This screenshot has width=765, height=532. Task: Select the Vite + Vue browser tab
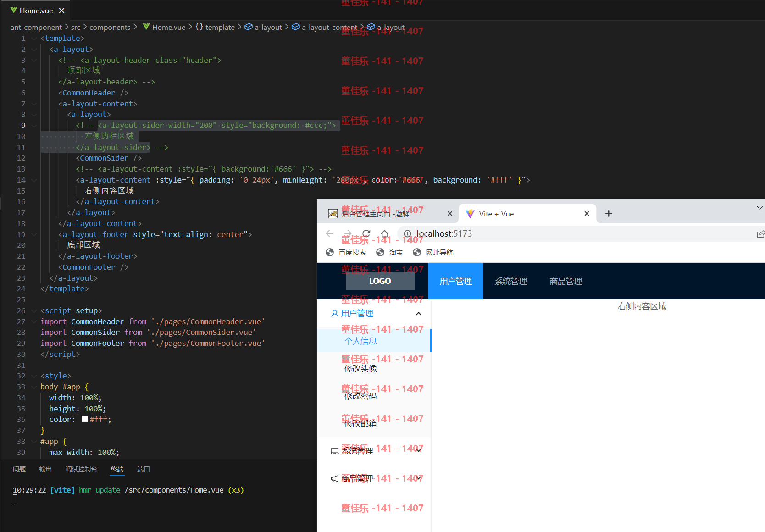click(x=527, y=214)
